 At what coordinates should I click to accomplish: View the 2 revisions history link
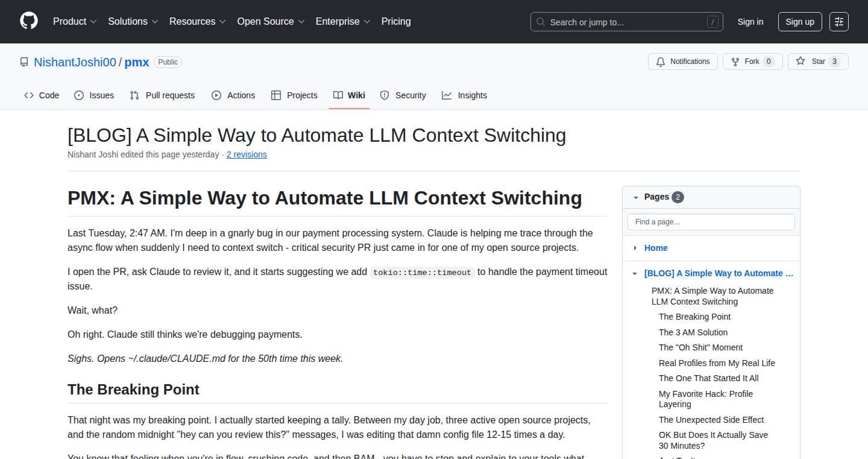coord(247,154)
